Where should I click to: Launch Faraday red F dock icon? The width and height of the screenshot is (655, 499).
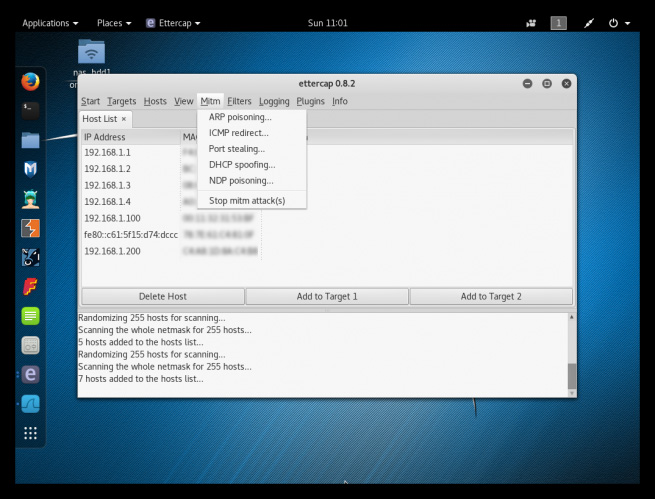(x=30, y=286)
